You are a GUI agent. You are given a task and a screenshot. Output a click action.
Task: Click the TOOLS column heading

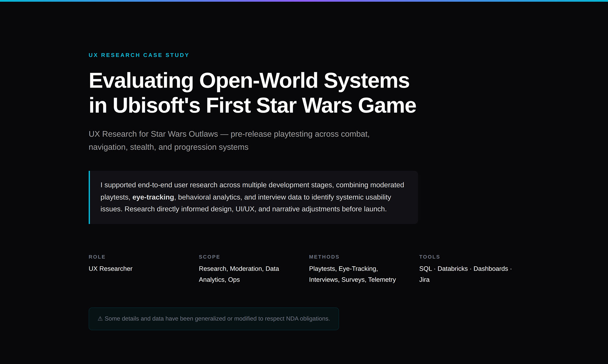point(429,257)
